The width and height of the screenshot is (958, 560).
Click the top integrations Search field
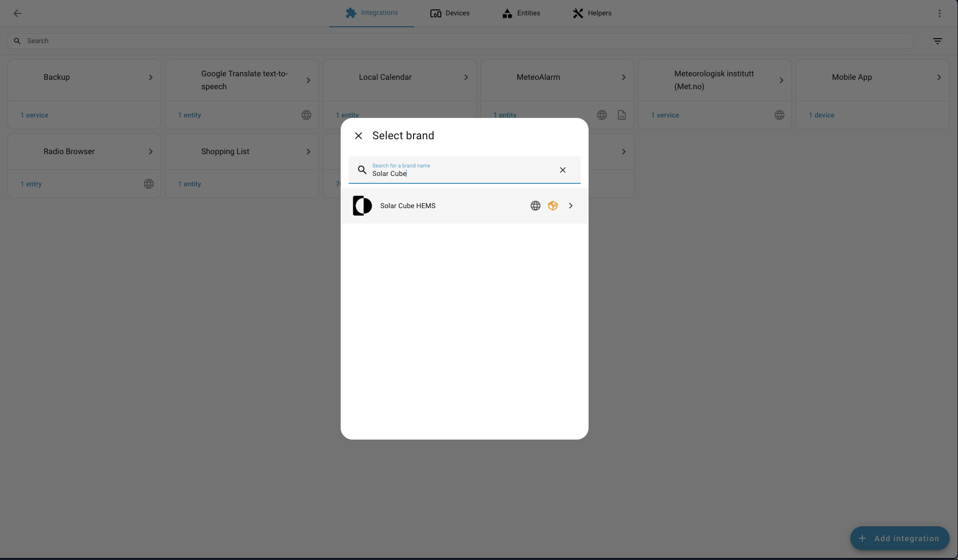click(x=461, y=41)
